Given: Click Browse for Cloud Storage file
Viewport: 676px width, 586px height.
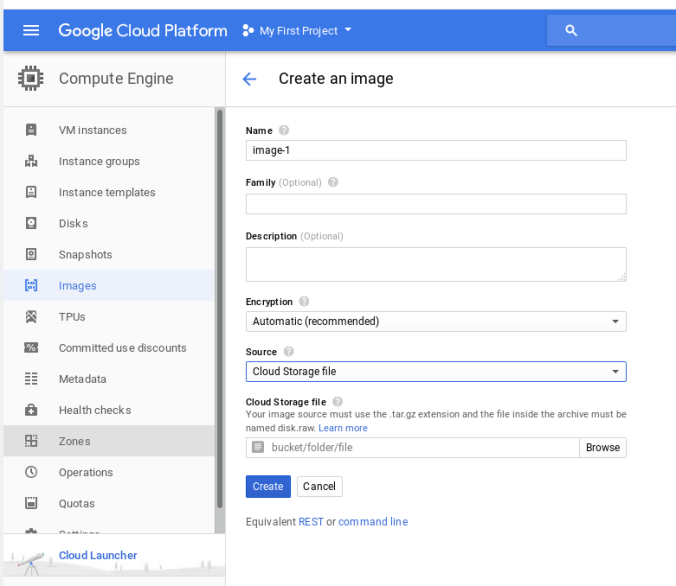Looking at the screenshot, I should [x=602, y=447].
